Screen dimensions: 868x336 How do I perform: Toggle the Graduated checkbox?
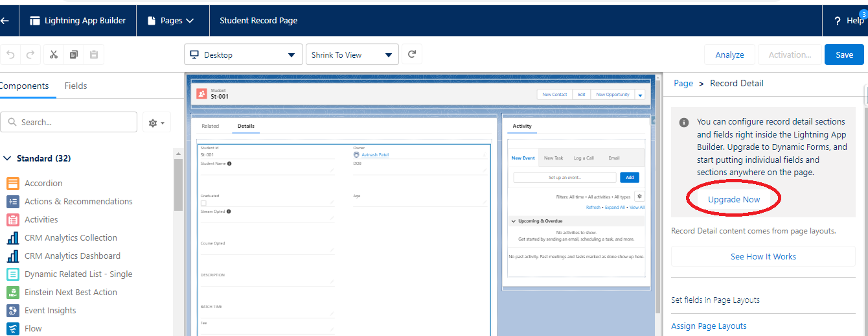pos(203,203)
